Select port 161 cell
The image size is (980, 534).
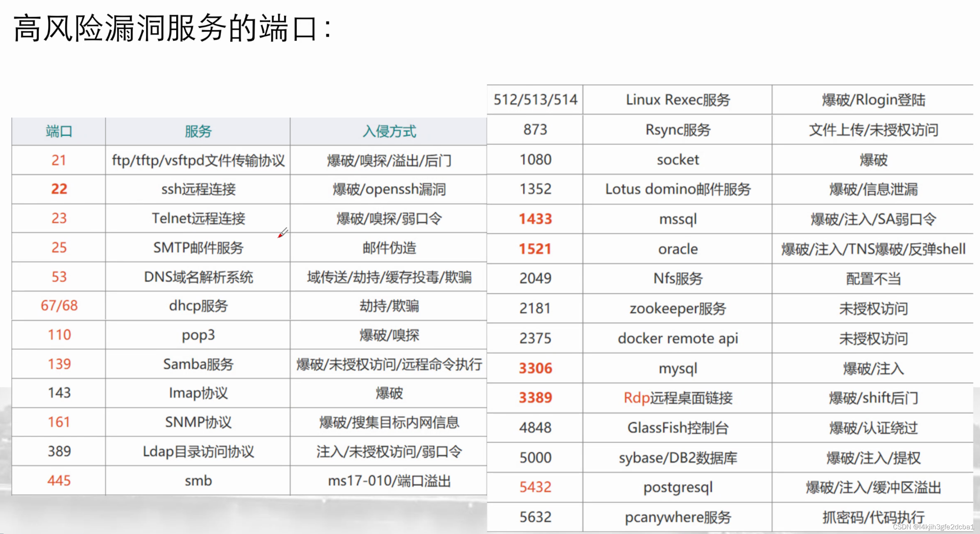coord(59,422)
